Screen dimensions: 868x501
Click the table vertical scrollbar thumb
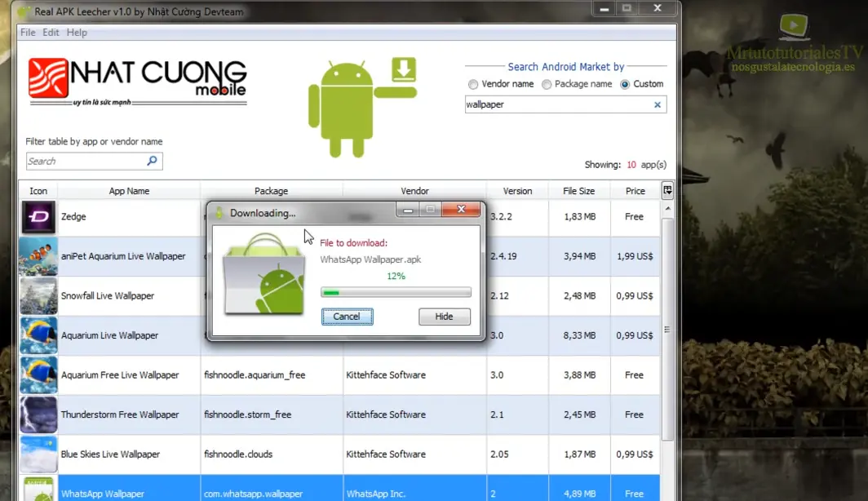(x=667, y=330)
